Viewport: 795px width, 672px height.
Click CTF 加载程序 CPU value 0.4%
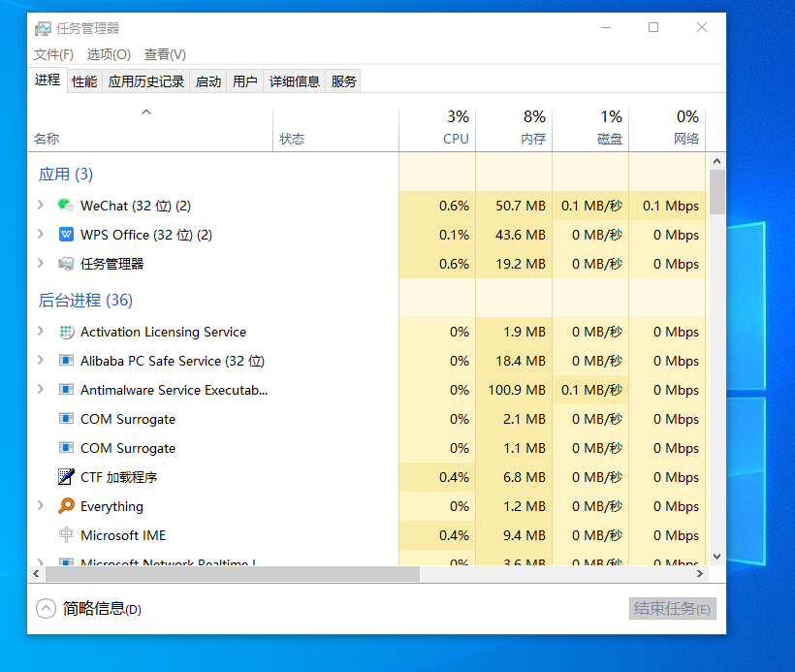click(454, 477)
